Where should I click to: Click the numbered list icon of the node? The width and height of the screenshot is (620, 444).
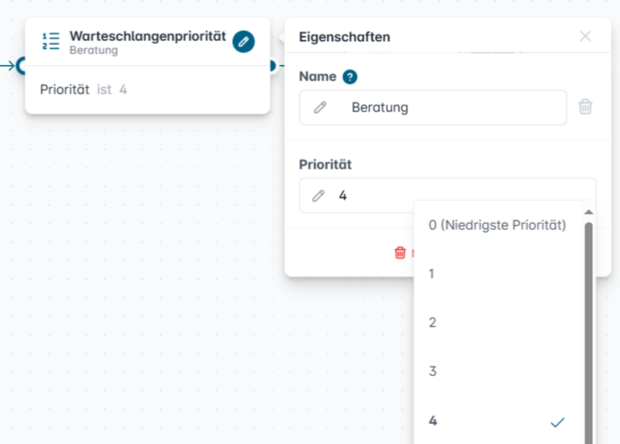click(x=50, y=42)
